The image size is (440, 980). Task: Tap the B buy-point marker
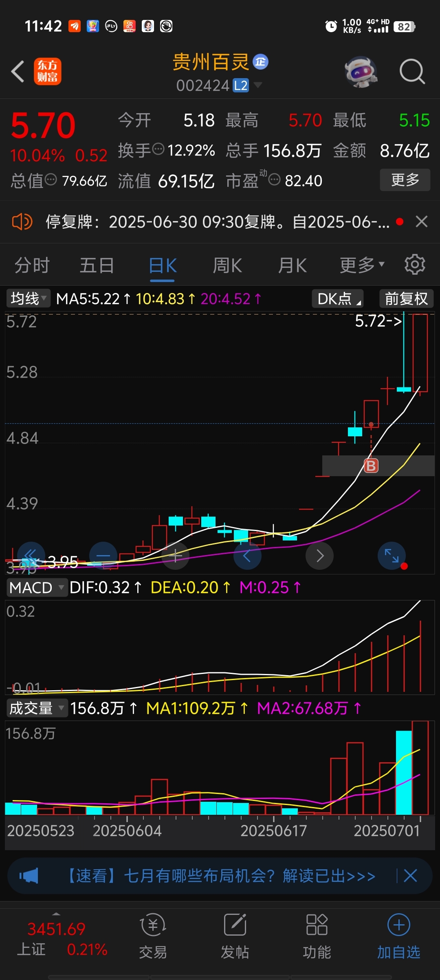[x=371, y=466]
